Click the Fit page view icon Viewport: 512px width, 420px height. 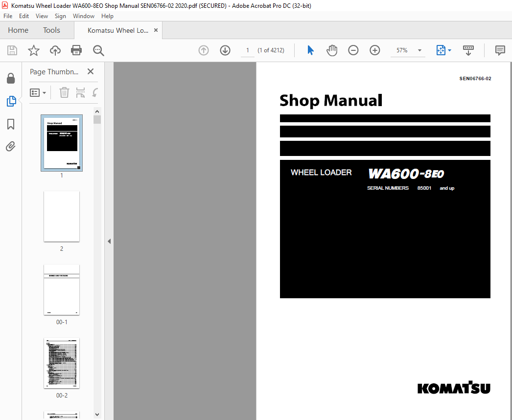pos(441,50)
